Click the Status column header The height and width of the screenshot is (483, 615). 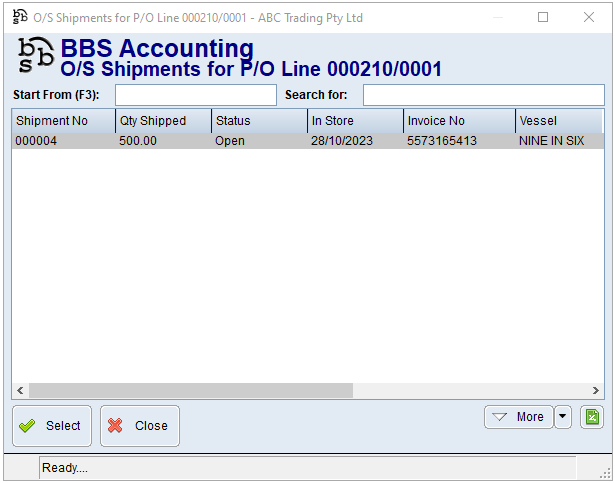[258, 121]
